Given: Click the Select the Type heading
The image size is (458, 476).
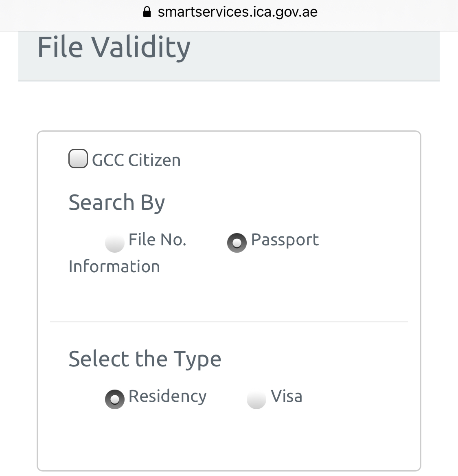Looking at the screenshot, I should click(145, 359).
